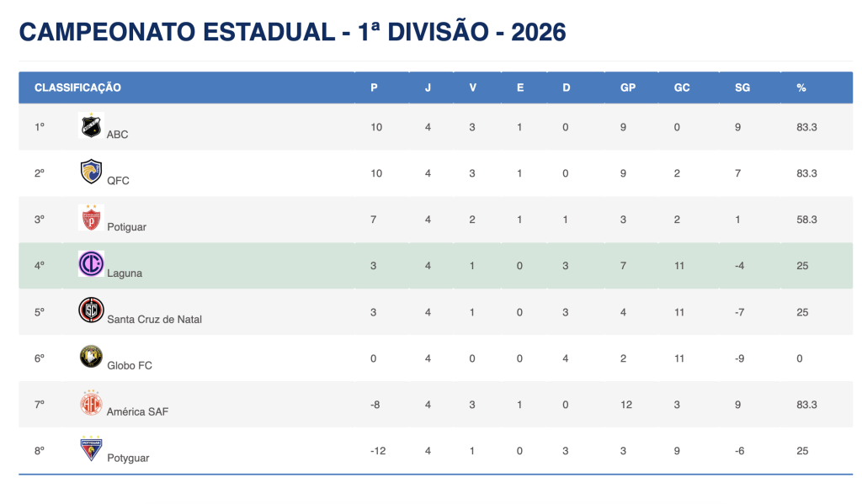Click the Laguna purple club badge
Screen dimensions: 862x504
(x=91, y=264)
